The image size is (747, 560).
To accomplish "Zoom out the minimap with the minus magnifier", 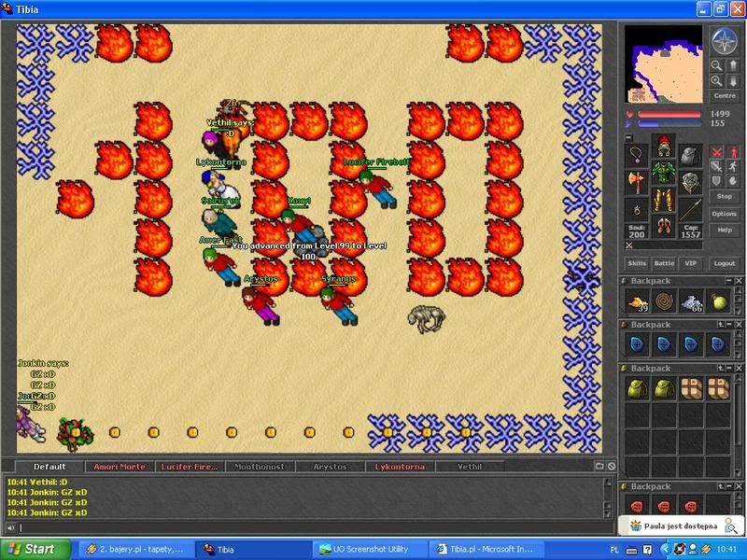I will point(716,65).
